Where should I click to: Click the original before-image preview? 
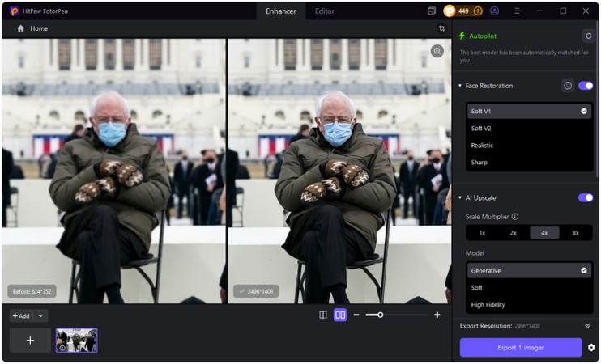point(114,171)
